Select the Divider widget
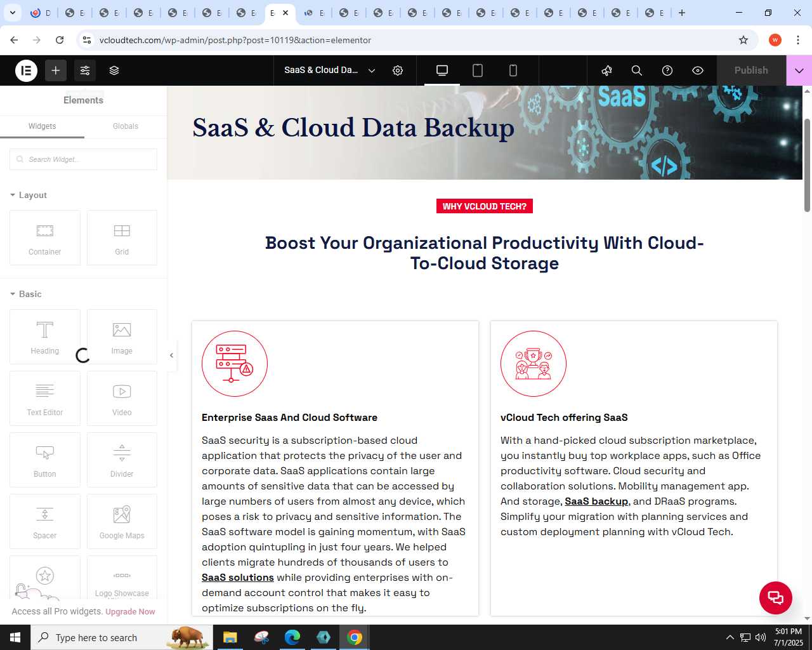This screenshot has height=650, width=812. click(122, 460)
